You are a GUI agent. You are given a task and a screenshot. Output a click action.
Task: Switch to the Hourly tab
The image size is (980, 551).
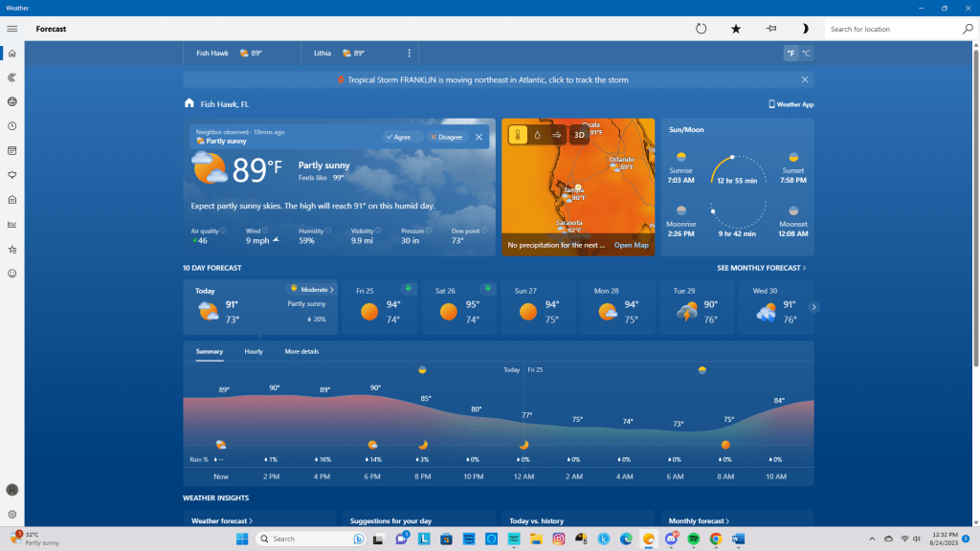(254, 352)
